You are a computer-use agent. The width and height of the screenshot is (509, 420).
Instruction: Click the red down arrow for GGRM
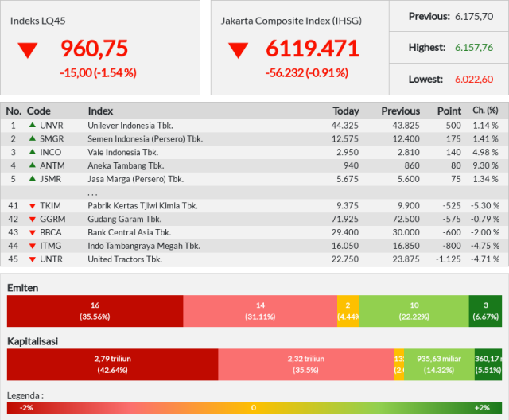(x=33, y=220)
